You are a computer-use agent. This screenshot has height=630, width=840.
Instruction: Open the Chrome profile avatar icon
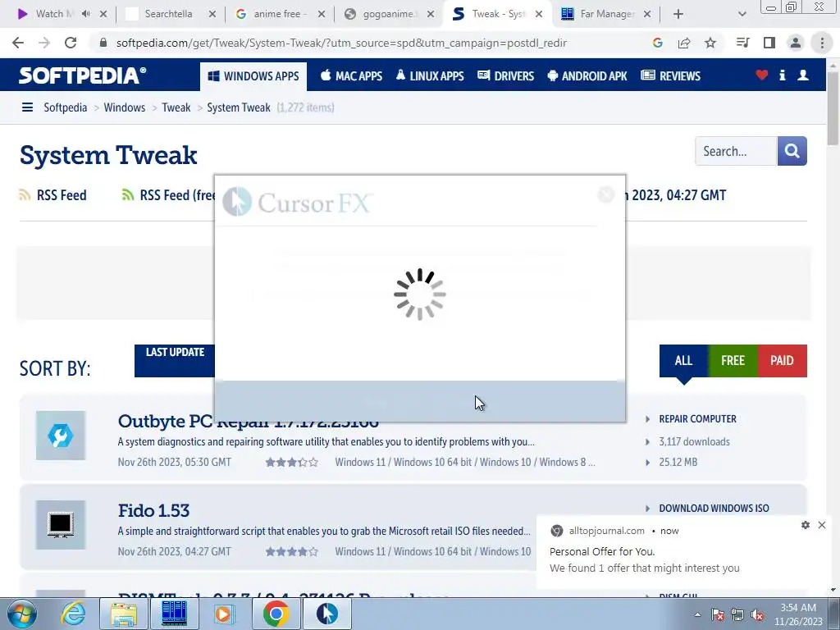click(796, 43)
